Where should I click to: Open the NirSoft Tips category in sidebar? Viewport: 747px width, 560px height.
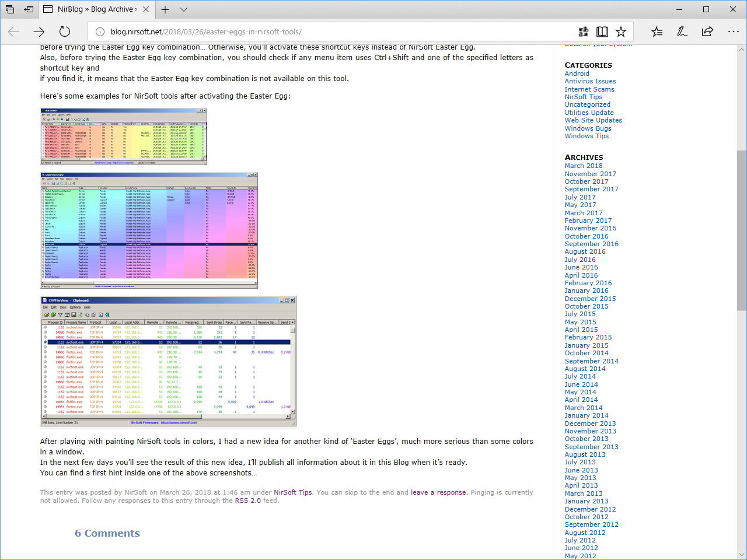pos(584,97)
